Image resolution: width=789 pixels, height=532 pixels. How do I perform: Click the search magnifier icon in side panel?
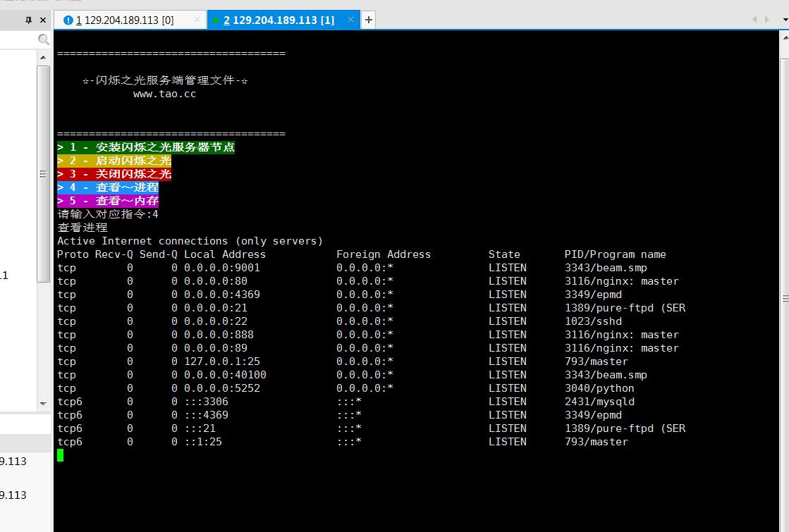click(x=44, y=39)
